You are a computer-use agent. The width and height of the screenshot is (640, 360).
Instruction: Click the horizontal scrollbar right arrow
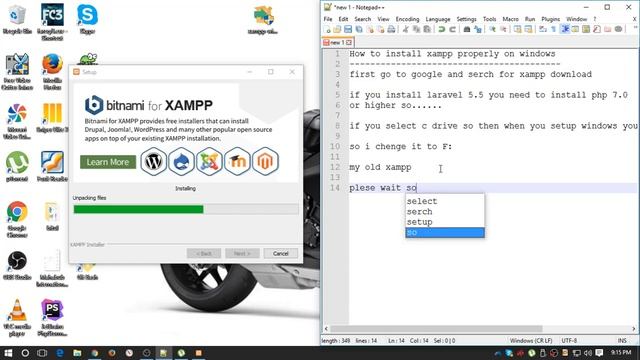[634, 329]
